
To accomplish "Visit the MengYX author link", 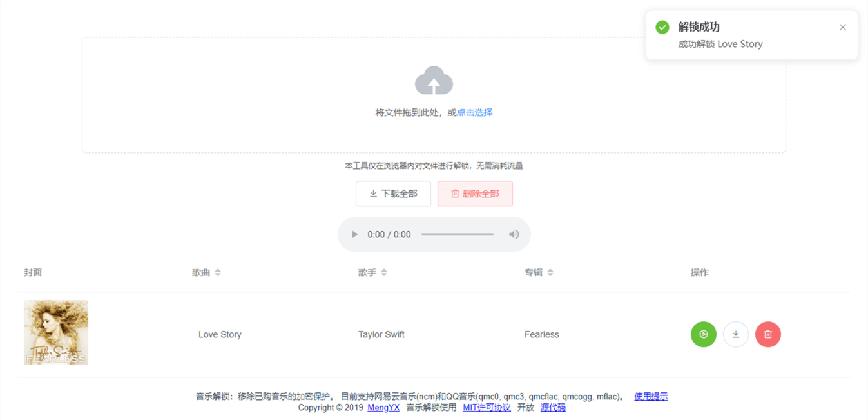I will pyautogui.click(x=383, y=407).
